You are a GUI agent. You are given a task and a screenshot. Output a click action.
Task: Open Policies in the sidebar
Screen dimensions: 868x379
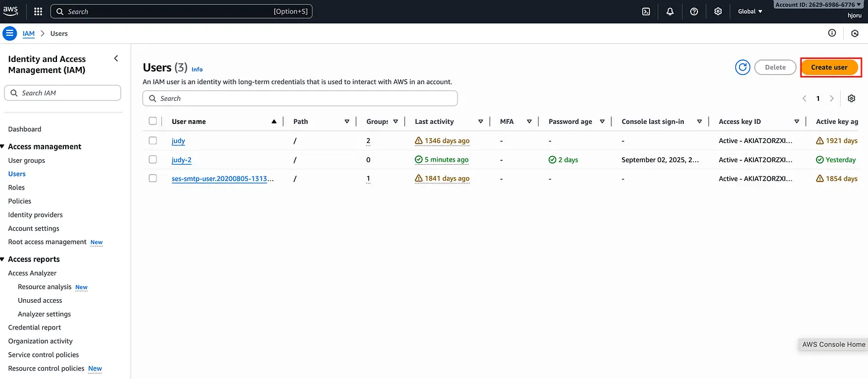click(x=20, y=201)
